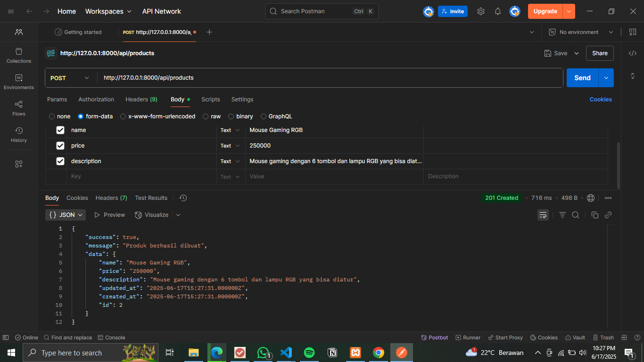Click the request URL input field

(x=283, y=78)
